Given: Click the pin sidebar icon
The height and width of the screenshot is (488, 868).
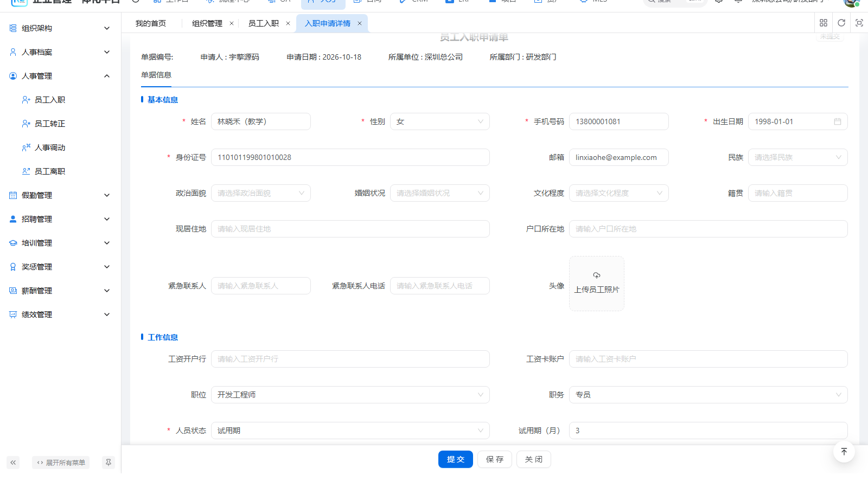Looking at the screenshot, I should tap(108, 463).
